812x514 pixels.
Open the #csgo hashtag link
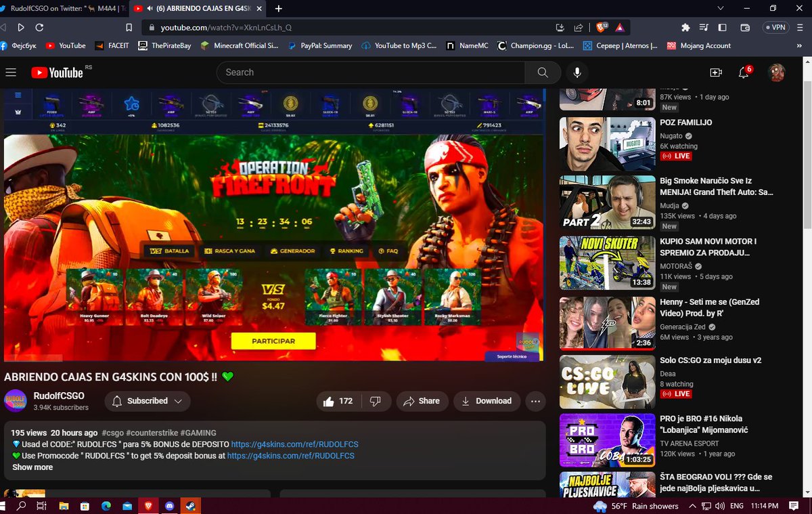[113, 433]
